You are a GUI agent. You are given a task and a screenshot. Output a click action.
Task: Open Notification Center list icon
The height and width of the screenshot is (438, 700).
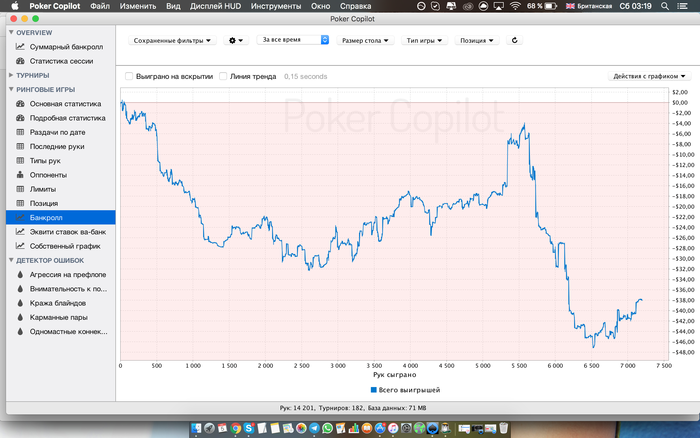coord(683,6)
